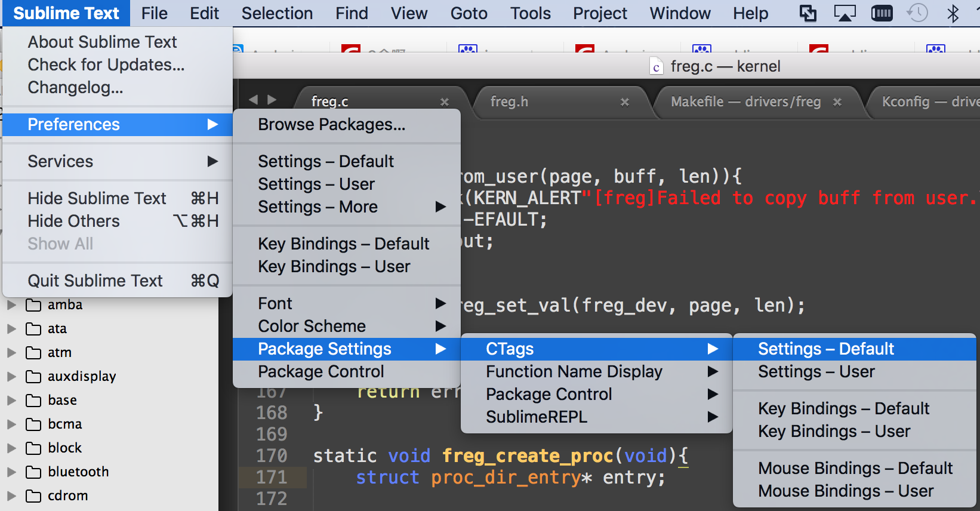The height and width of the screenshot is (511, 980).
Task: Choose Quit Sublime Text
Action: tap(118, 281)
